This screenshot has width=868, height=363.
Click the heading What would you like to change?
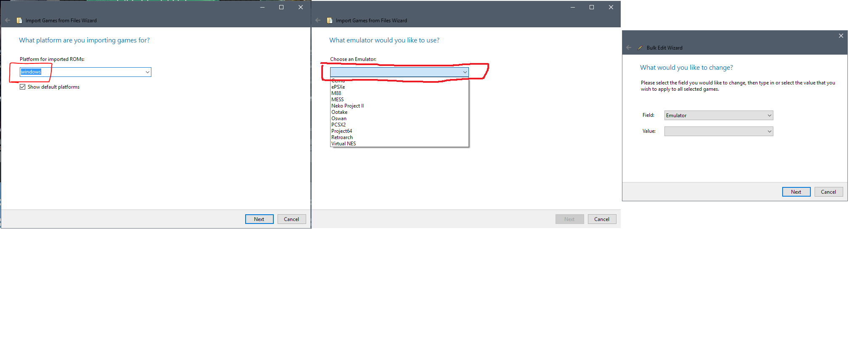(686, 67)
